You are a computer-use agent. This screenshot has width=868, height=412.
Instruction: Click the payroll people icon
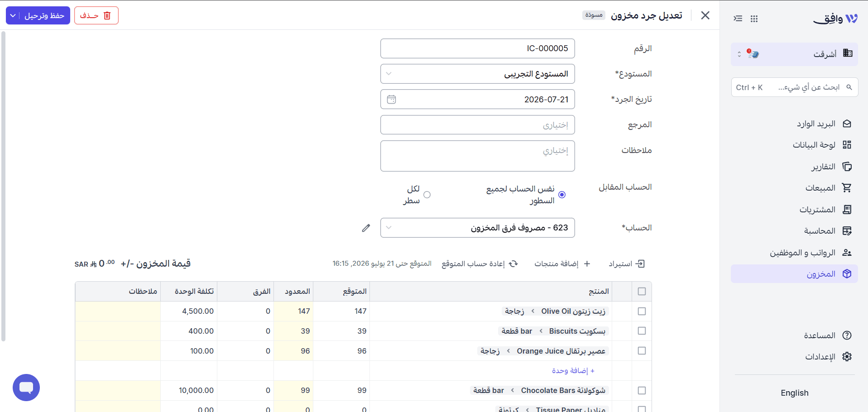point(847,253)
